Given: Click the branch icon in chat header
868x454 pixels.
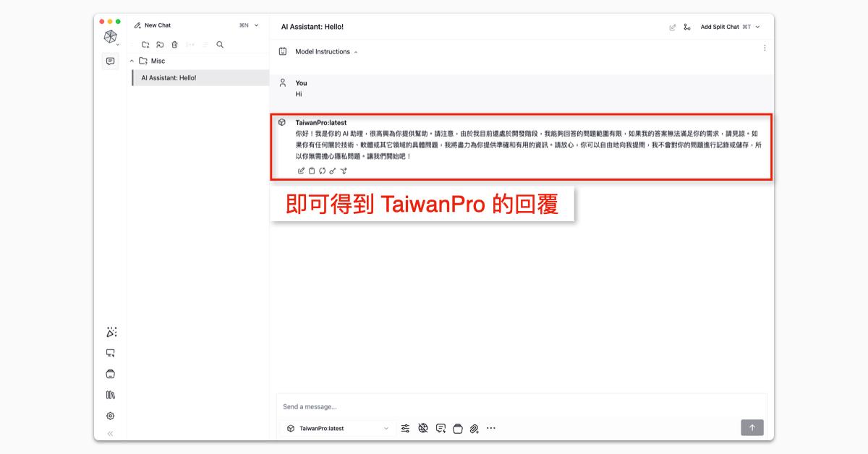Looking at the screenshot, I should click(686, 27).
